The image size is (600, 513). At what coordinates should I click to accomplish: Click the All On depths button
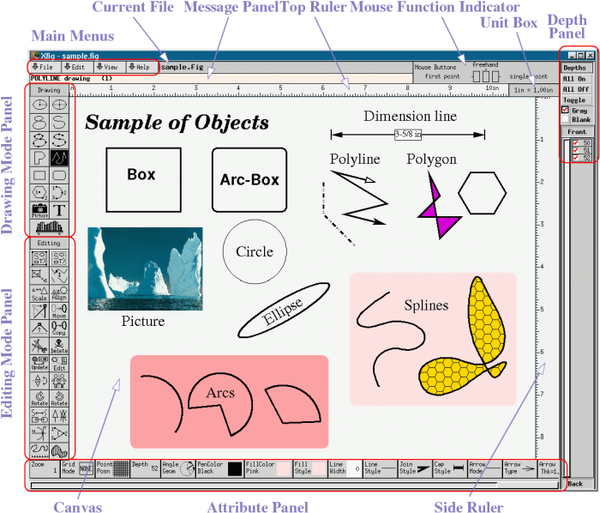click(x=574, y=77)
